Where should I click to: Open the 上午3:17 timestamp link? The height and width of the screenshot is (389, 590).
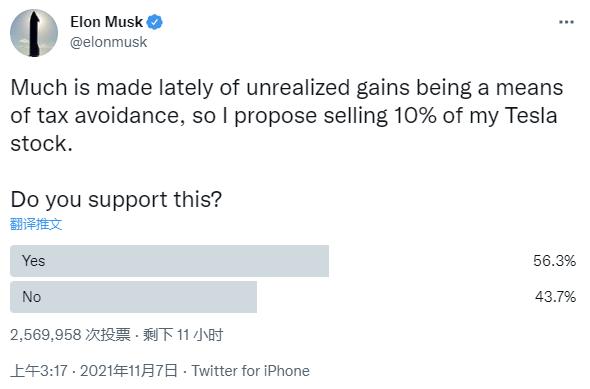tap(39, 371)
